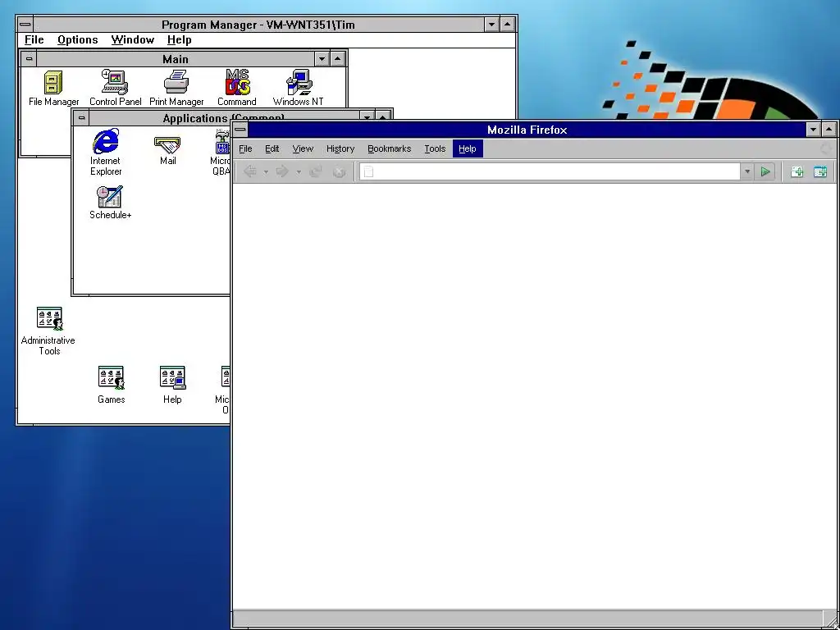This screenshot has height=630, width=840.
Task: Click the Firefox Stop button
Action: pyautogui.click(x=339, y=171)
